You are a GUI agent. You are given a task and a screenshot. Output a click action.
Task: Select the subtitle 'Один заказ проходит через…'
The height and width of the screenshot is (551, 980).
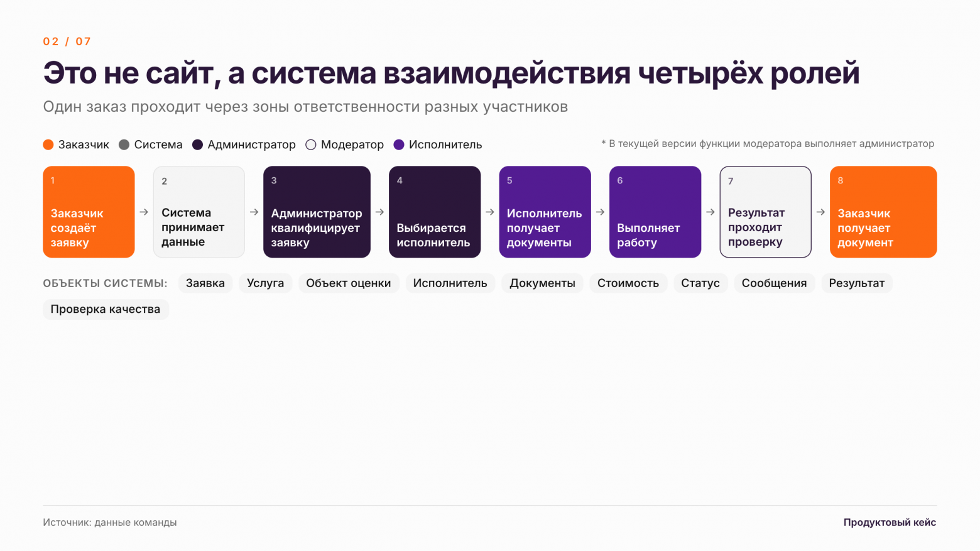pos(305,107)
